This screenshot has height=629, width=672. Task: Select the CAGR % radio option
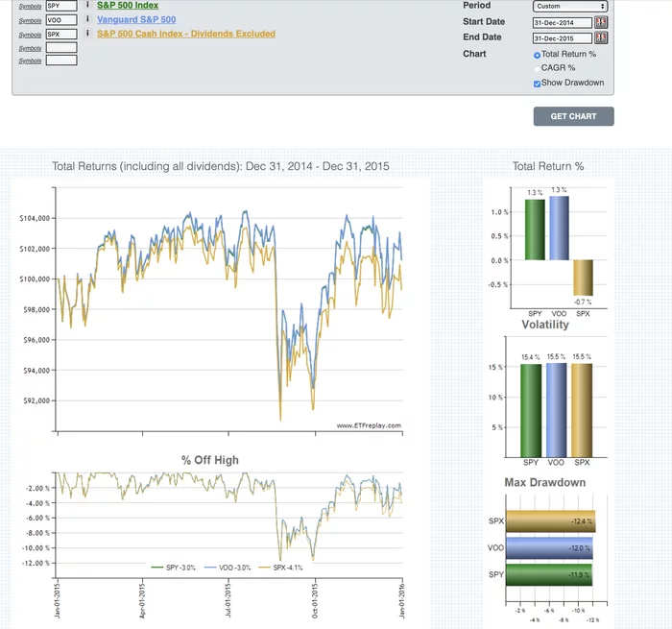tap(537, 68)
